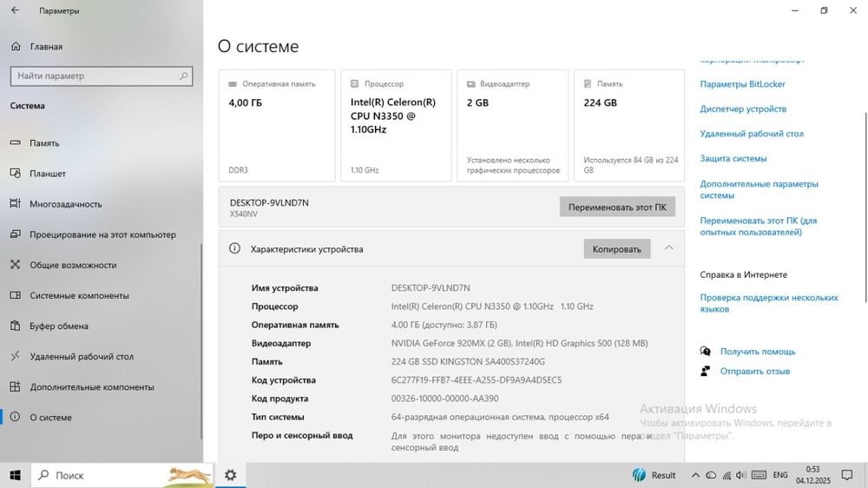
Task: Select Многозадачность in the sidebar
Action: click(x=66, y=204)
